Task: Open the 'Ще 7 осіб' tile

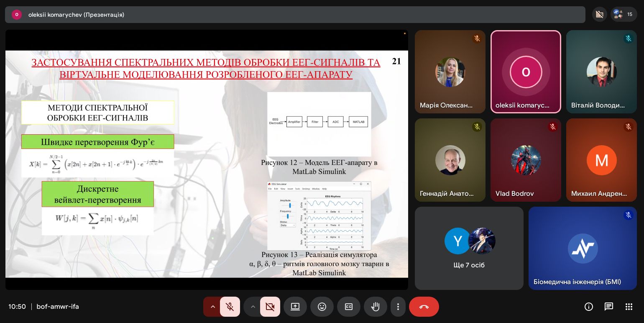Action: pyautogui.click(x=469, y=248)
